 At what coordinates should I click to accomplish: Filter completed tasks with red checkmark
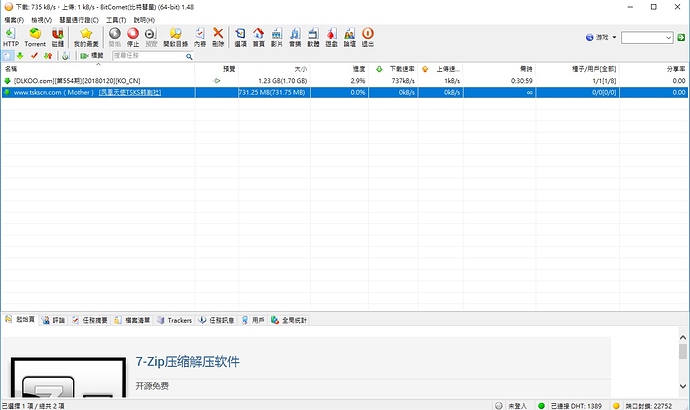pos(34,56)
